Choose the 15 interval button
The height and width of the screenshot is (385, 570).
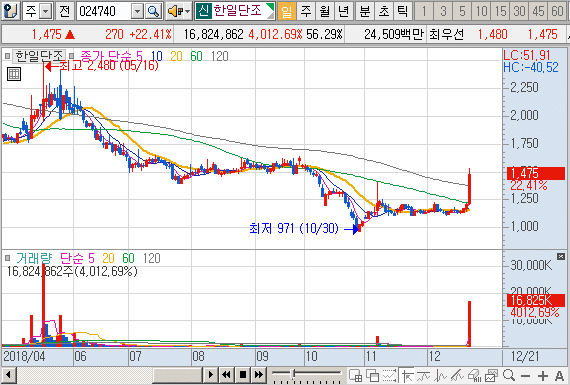pyautogui.click(x=500, y=11)
